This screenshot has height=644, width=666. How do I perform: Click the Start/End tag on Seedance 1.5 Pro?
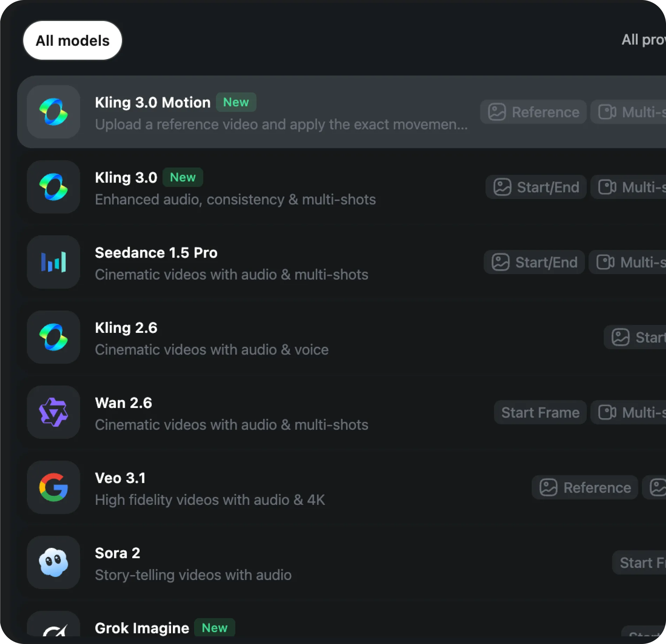[x=534, y=262]
